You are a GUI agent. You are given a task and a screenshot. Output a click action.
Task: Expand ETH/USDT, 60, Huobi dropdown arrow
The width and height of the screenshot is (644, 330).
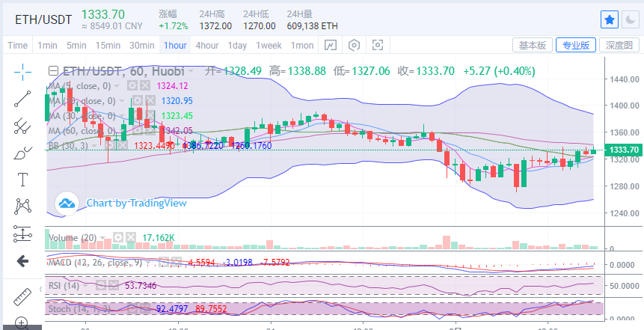coord(191,72)
